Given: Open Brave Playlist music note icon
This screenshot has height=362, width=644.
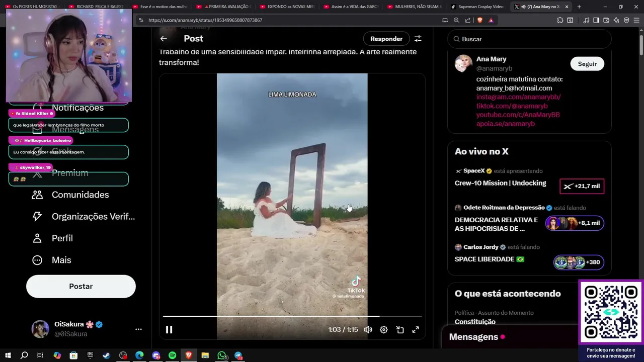Looking at the screenshot, I should (586, 20).
